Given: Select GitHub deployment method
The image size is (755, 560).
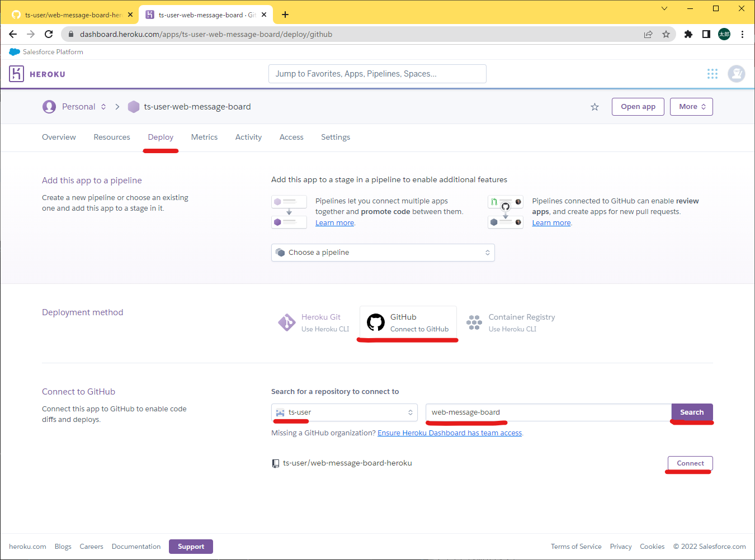Looking at the screenshot, I should point(408,322).
